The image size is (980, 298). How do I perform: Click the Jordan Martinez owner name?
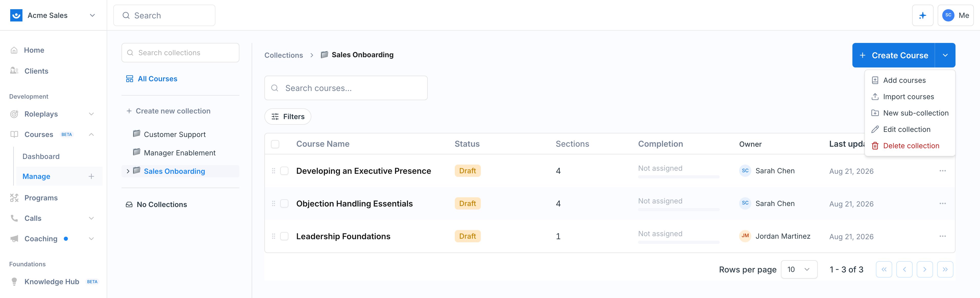point(782,236)
